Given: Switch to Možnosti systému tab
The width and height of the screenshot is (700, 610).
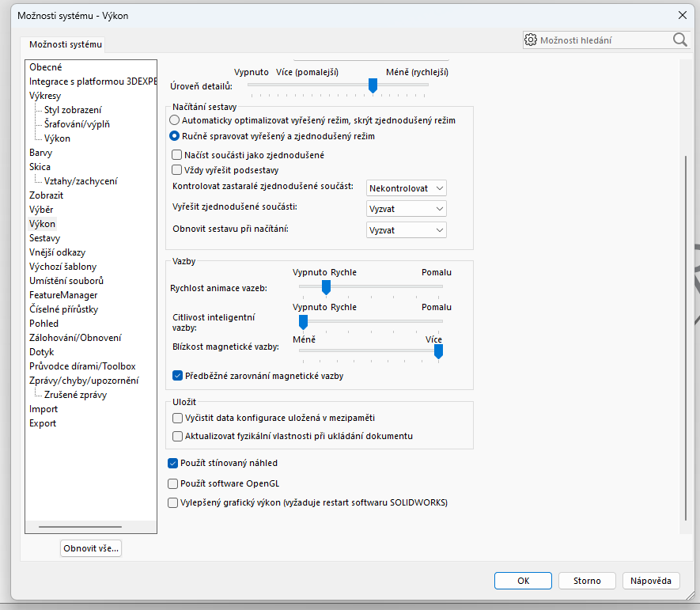Looking at the screenshot, I should (x=61, y=45).
